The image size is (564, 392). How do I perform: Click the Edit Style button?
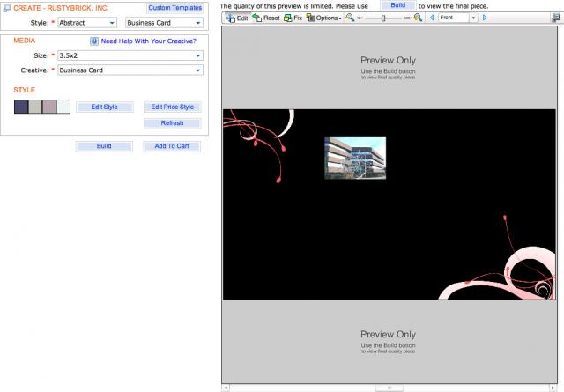[x=104, y=107]
